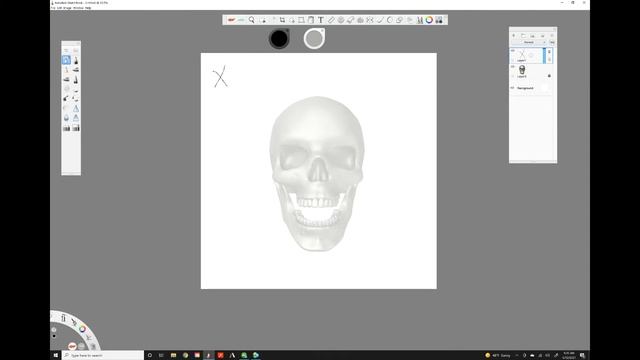Open Brush Properties icon atop brush palette
The image size is (640, 360).
tap(76, 50)
